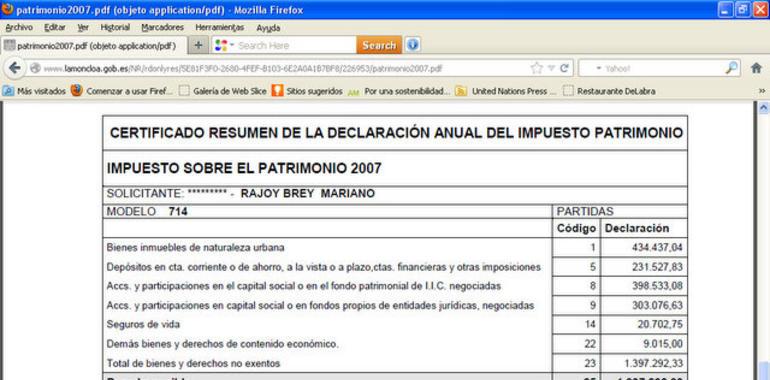This screenshot has height=380, width=770.
Task: Open Comenzar a usar Firefox bookmark
Action: coord(122,91)
